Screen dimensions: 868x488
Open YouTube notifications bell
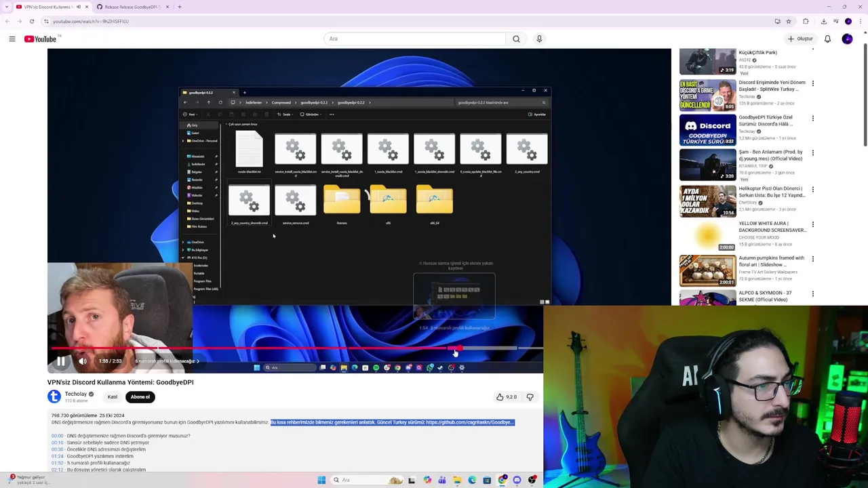(827, 39)
